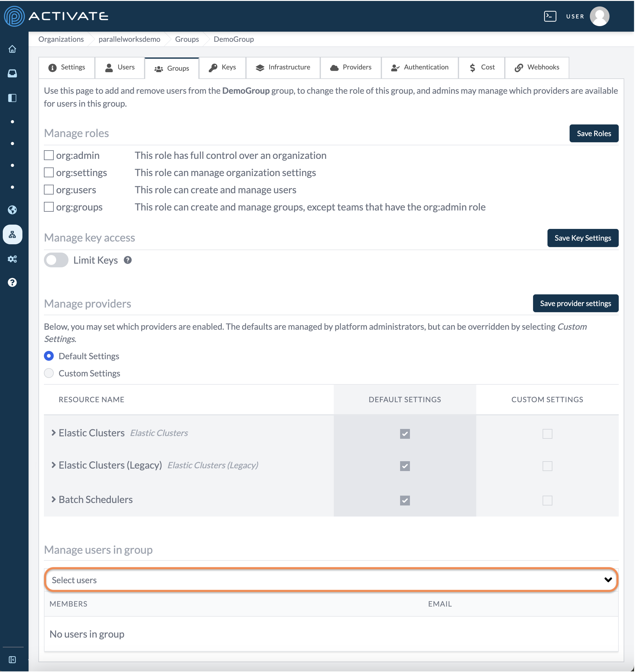Expand the Elastic Clusters (Legacy) row
Viewport: 635px width, 672px height.
click(x=53, y=465)
